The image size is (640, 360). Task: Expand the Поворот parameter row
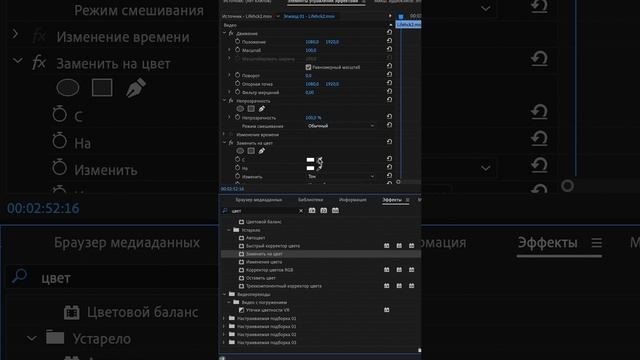[229, 75]
